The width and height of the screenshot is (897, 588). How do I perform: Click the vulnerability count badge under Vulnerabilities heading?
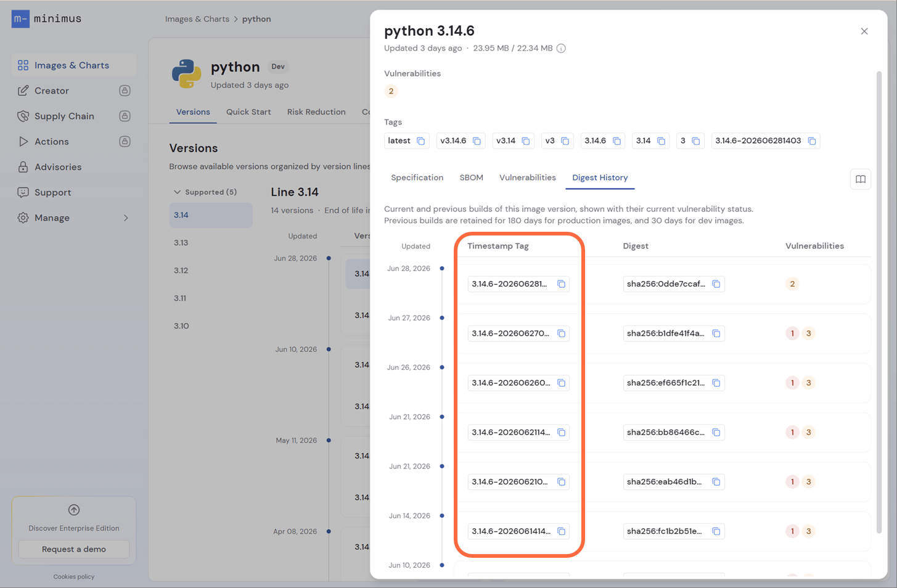pos(391,91)
